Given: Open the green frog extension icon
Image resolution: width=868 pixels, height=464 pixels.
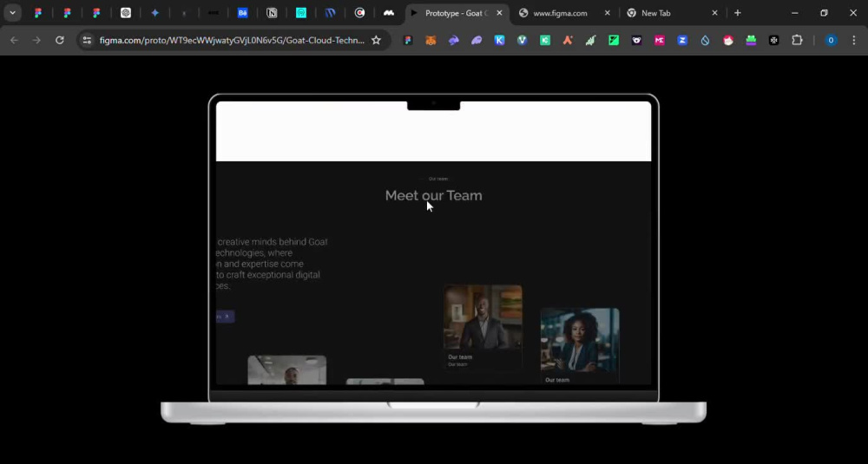Looking at the screenshot, I should point(751,40).
